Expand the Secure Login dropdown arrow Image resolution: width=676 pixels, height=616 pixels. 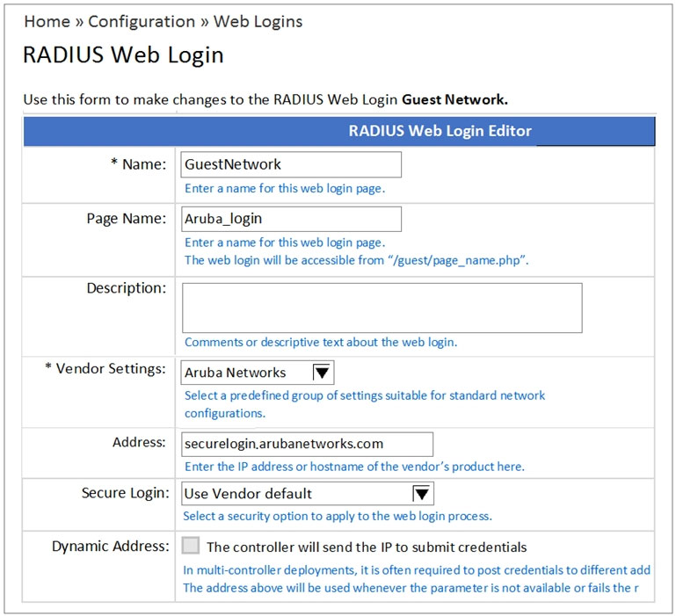coord(422,494)
